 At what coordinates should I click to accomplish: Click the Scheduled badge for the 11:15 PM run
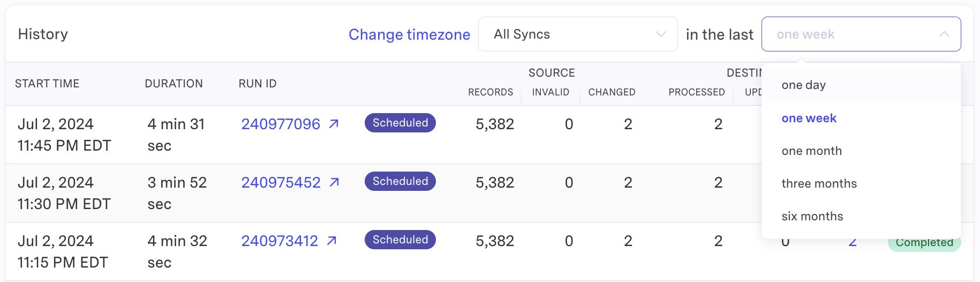tap(400, 240)
